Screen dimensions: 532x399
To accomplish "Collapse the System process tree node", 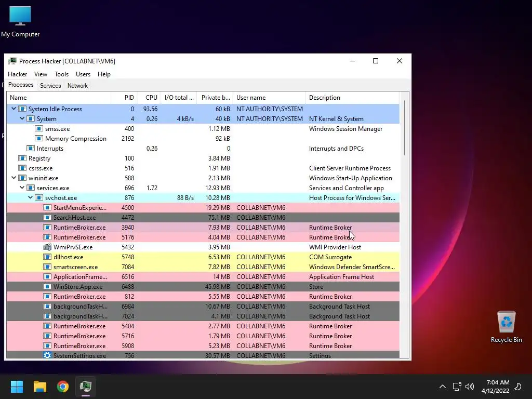I will tap(22, 119).
